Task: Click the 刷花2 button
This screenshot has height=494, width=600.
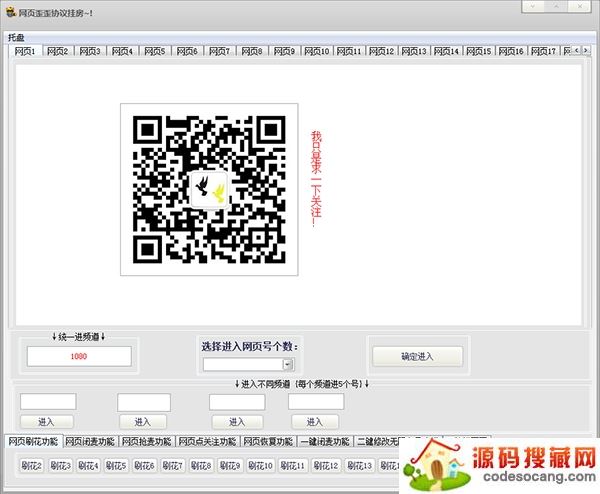Action: (x=32, y=466)
